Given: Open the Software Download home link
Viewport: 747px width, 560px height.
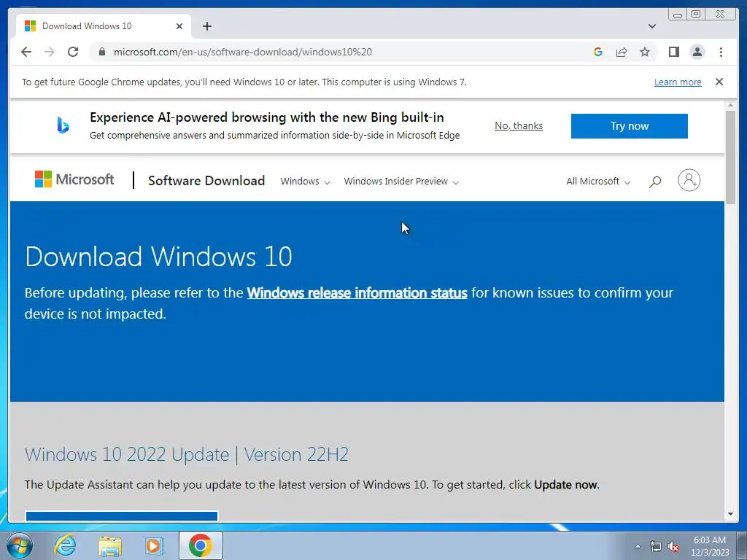Looking at the screenshot, I should [206, 181].
